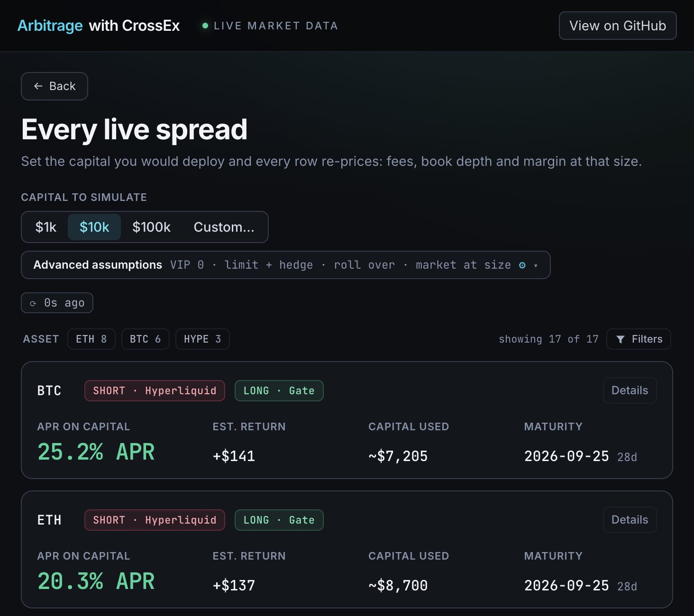Click the 'Every live spread' heading
This screenshot has height=616, width=694.
134,129
